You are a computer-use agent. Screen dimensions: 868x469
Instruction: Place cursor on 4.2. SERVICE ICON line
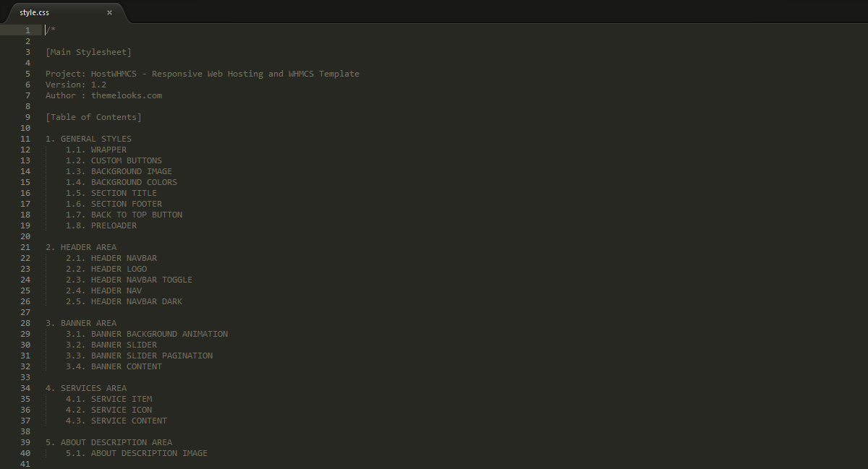[109, 410]
